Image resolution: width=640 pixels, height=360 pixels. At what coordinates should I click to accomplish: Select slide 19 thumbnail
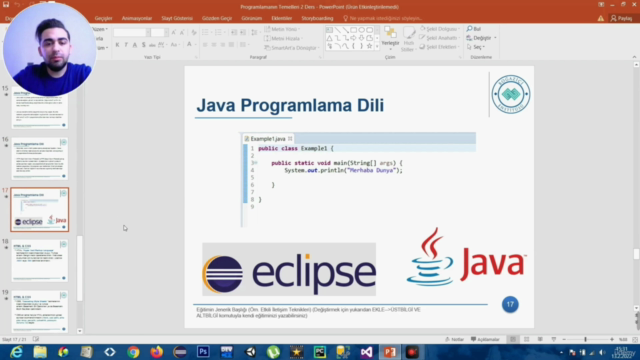tap(40, 311)
